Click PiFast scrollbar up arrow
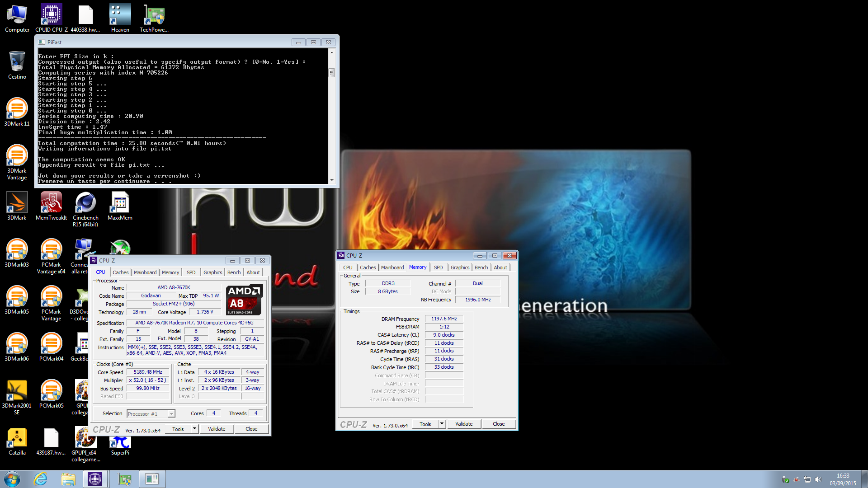This screenshot has height=488, width=868. coord(332,52)
